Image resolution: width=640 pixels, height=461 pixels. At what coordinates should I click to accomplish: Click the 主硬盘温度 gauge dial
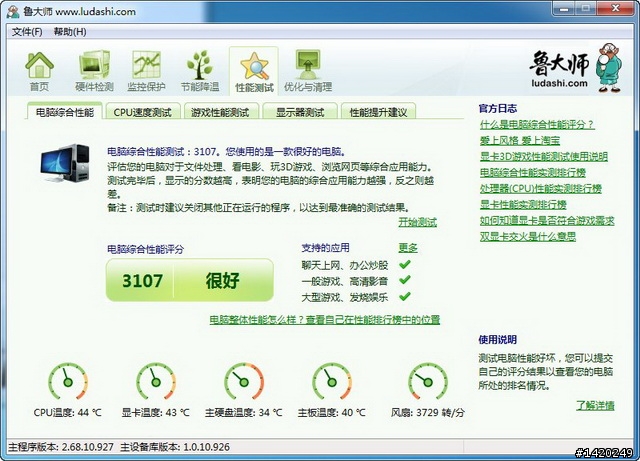[244, 382]
